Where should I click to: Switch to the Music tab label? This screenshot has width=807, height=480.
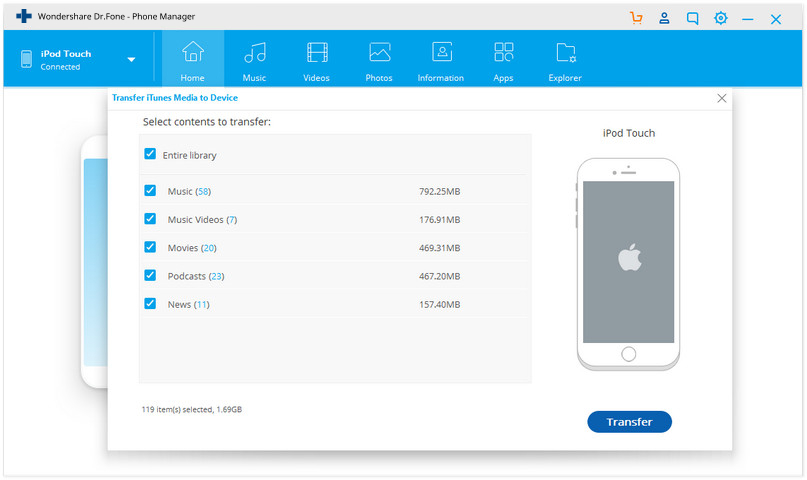pyautogui.click(x=254, y=78)
